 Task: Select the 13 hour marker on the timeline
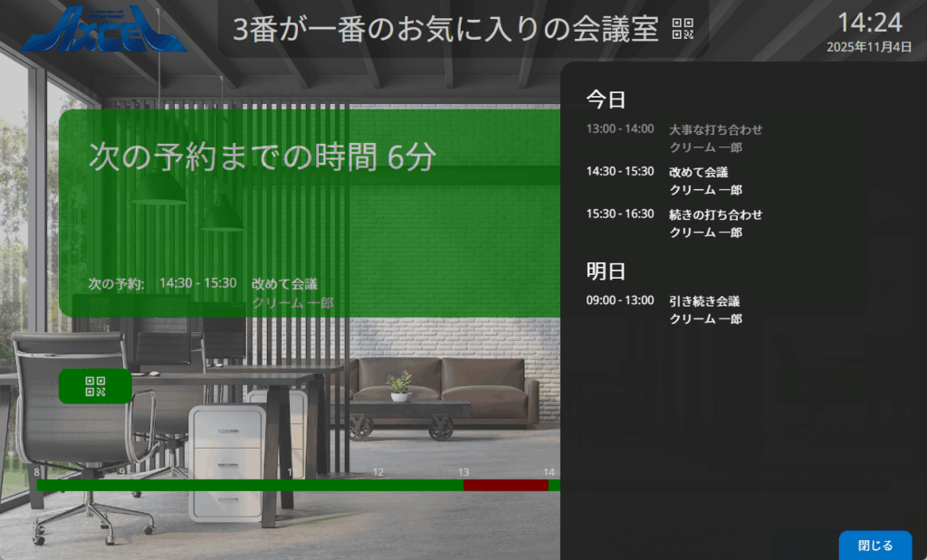463,472
